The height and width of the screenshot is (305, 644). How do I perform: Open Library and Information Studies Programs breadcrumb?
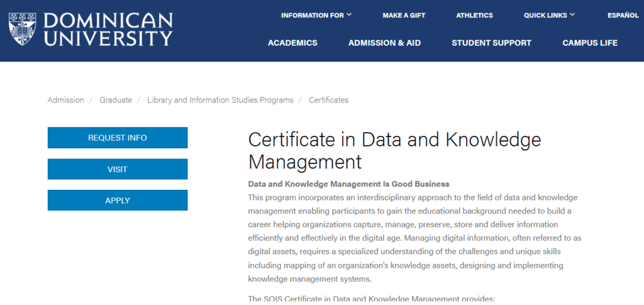221,100
